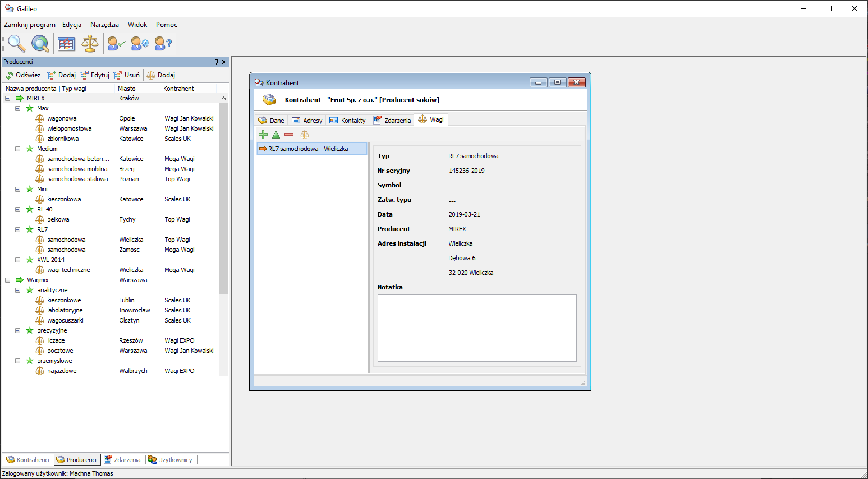Image resolution: width=868 pixels, height=479 pixels.
Task: Click the green plus add icon in Wagi
Action: coord(263,135)
